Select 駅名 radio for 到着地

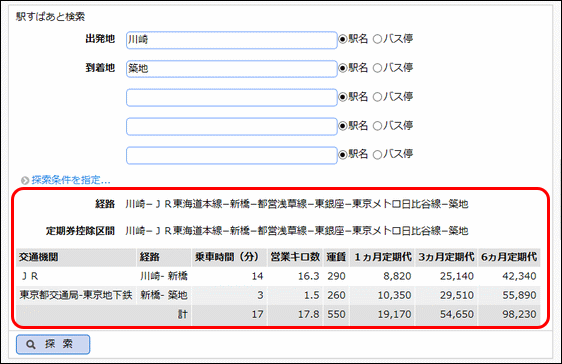point(343,68)
